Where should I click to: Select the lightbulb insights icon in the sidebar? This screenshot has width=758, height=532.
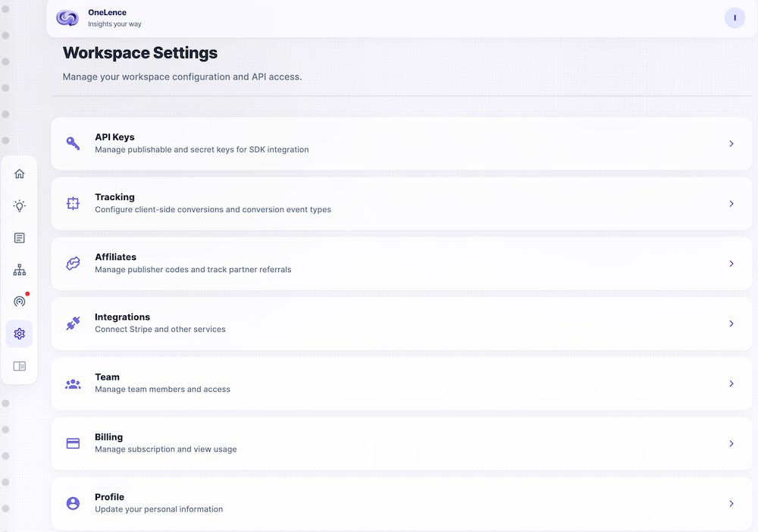click(20, 205)
